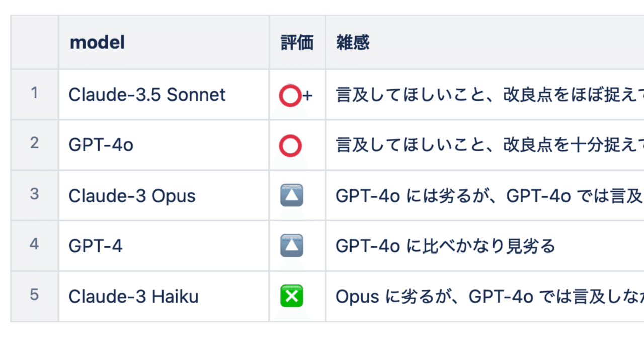Select row number 4
This screenshot has width=644, height=337.
34,245
